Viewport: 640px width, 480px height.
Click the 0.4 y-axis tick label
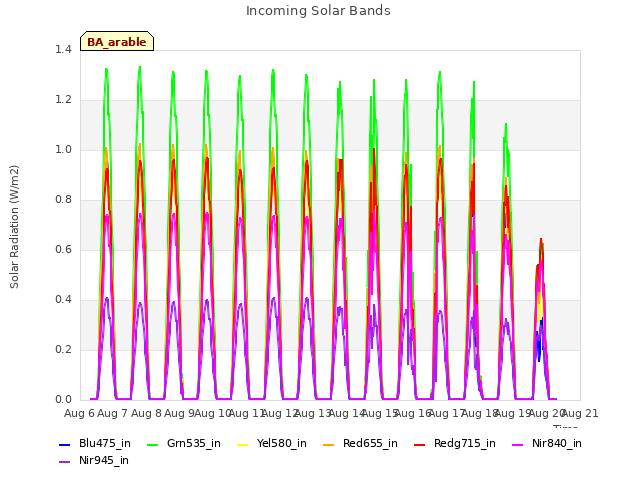point(63,300)
